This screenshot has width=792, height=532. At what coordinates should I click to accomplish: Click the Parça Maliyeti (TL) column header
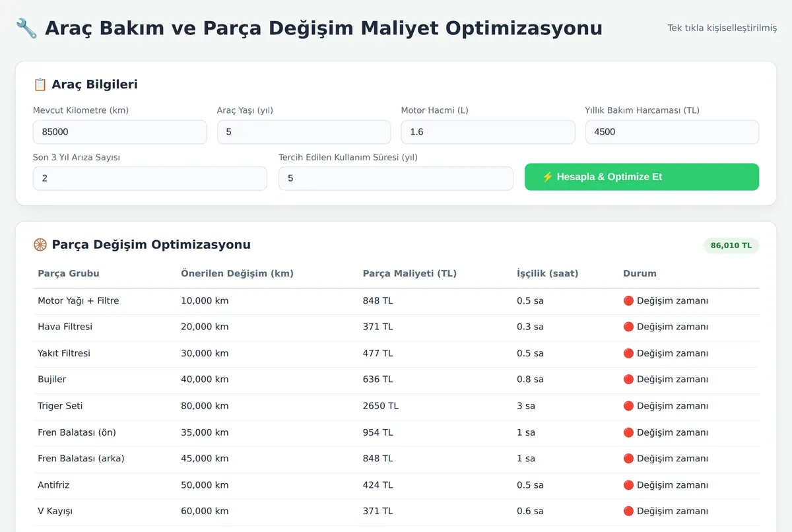pyautogui.click(x=410, y=273)
